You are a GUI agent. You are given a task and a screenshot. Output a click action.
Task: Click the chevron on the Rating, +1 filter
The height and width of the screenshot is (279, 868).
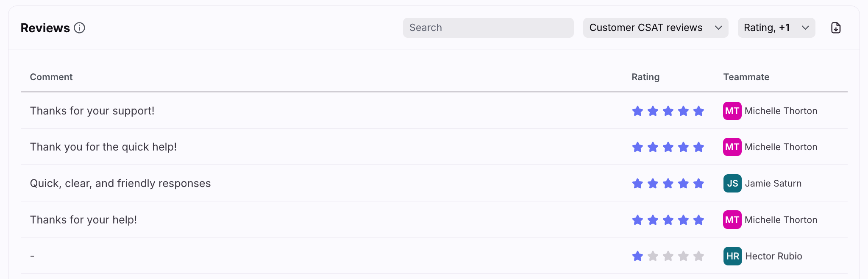click(805, 28)
